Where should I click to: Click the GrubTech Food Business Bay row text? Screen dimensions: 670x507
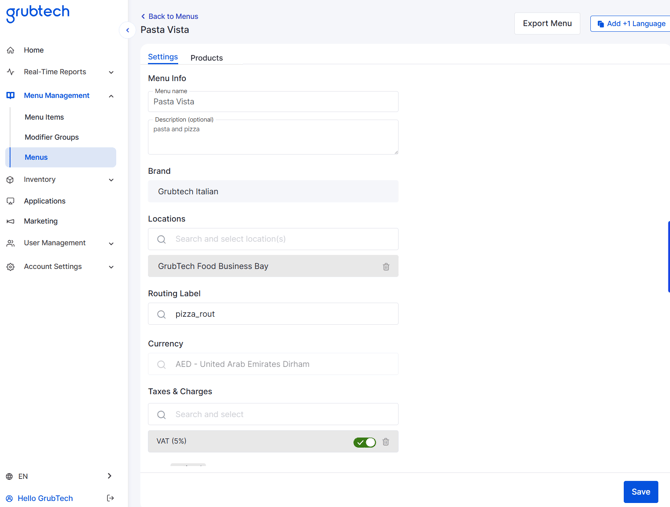[x=213, y=266]
